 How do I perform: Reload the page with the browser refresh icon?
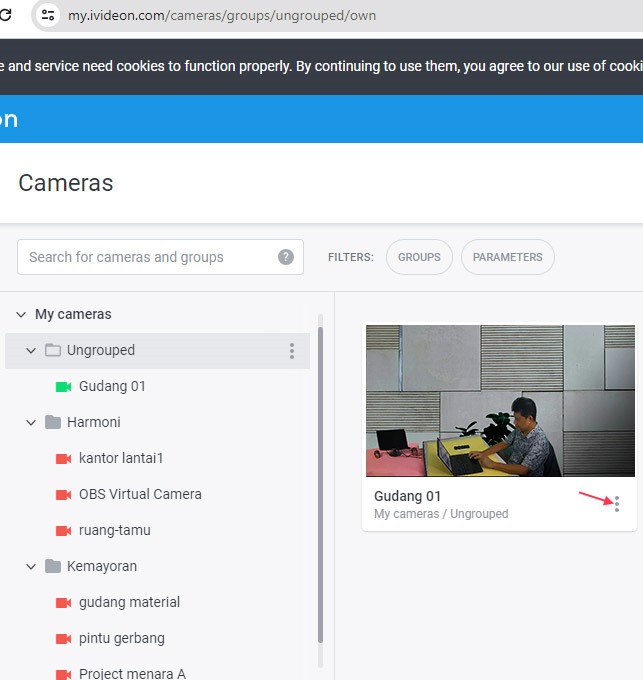(6, 15)
